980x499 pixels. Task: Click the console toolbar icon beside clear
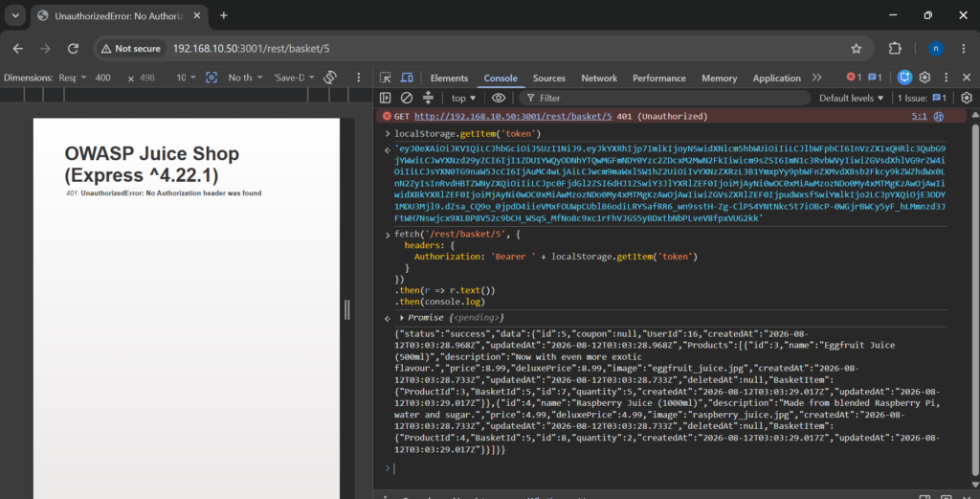coord(428,98)
